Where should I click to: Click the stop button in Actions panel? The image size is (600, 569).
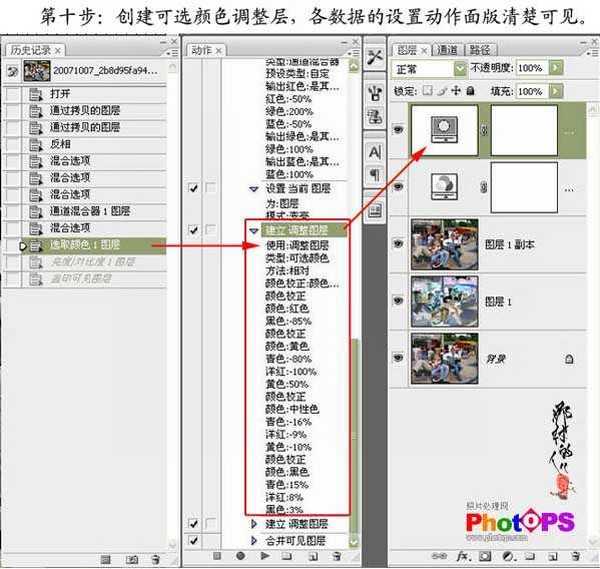coord(217,554)
